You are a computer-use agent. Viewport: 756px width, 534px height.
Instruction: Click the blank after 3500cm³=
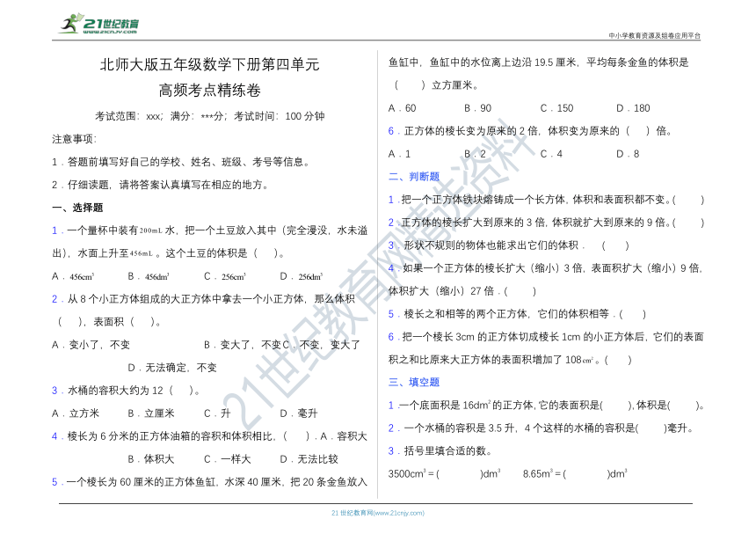pos(460,474)
